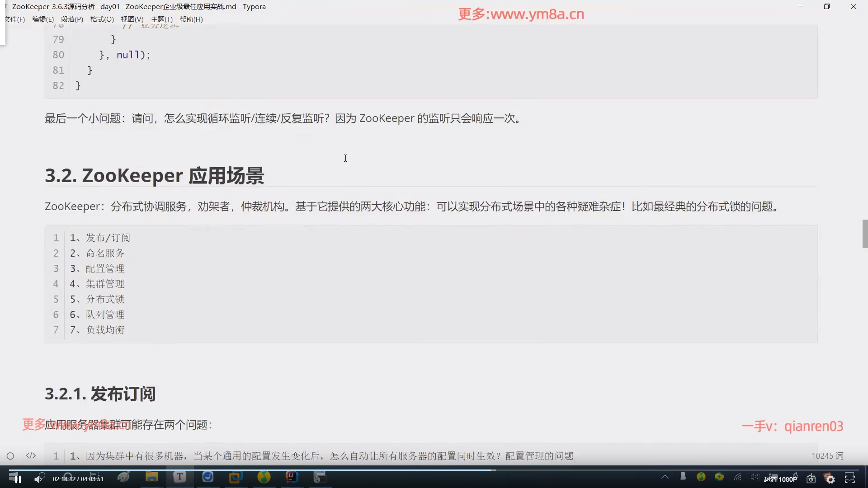Image resolution: width=868 pixels, height=488 pixels.
Task: Open the 段落(P) paragraph menu
Action: (72, 19)
